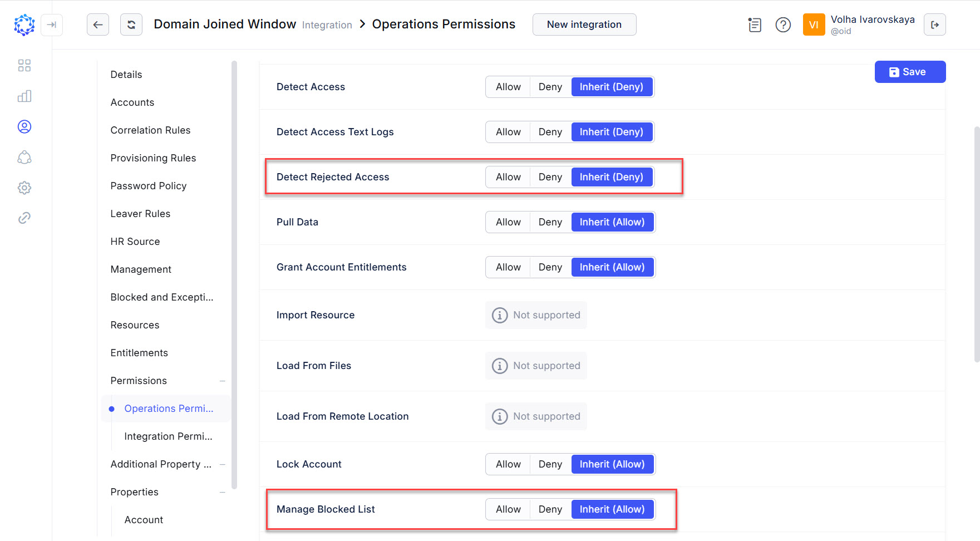
Task: Select the analytics bar chart icon
Action: pos(24,96)
